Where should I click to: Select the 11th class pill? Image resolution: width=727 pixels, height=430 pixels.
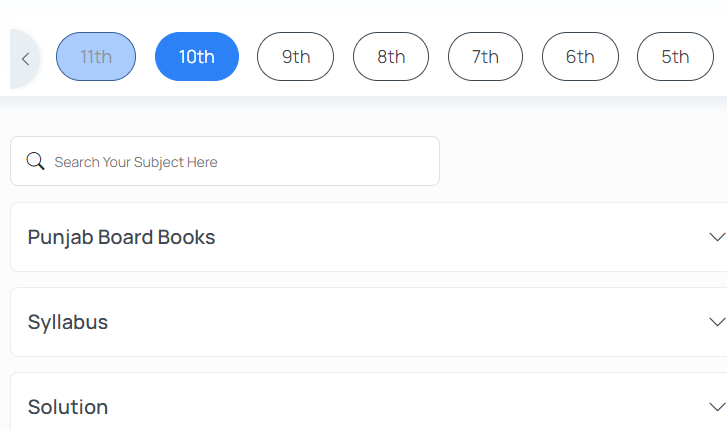pyautogui.click(x=96, y=57)
